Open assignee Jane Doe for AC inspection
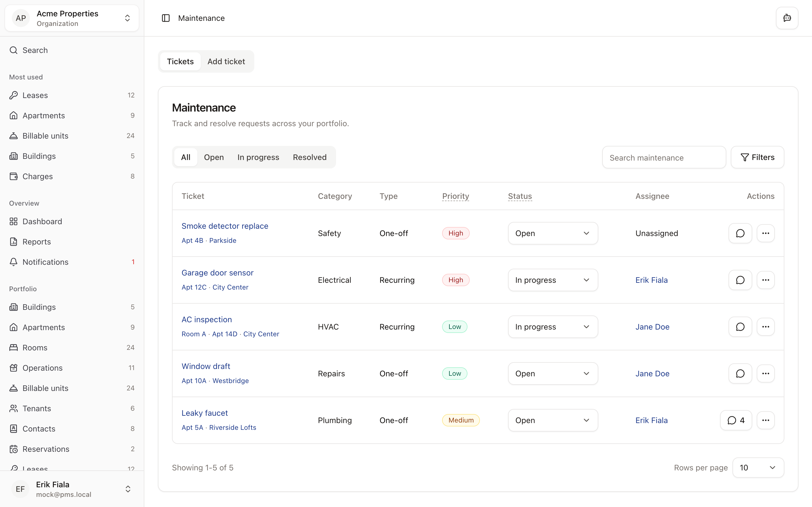This screenshot has width=812, height=507. tap(652, 327)
